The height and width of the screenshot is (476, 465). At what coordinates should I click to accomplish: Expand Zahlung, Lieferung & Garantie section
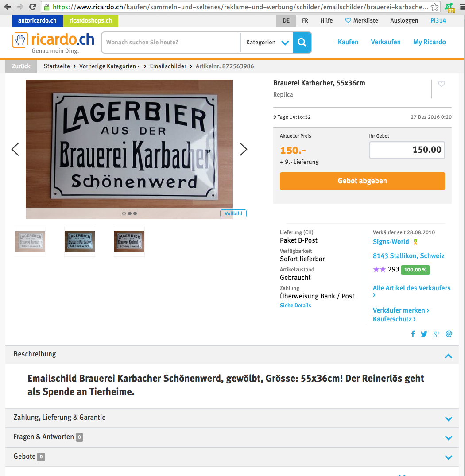point(232,418)
